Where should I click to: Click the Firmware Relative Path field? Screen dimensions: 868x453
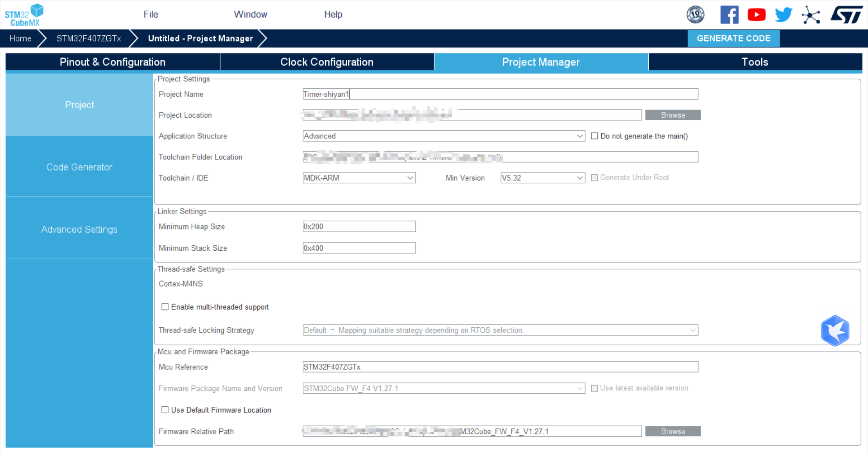click(472, 431)
